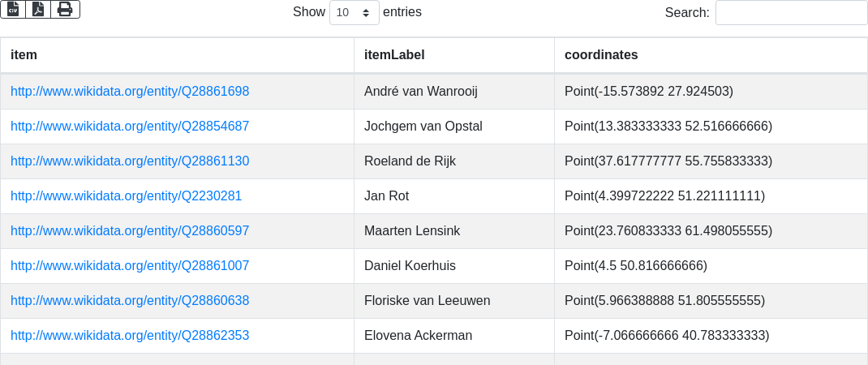The width and height of the screenshot is (868, 365).
Task: Select the Elovena Ackerman label cell
Action: [418, 336]
